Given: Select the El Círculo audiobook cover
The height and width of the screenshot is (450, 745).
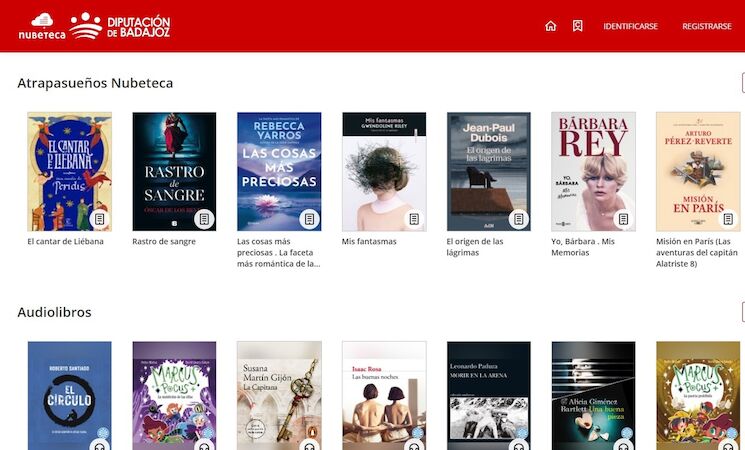Looking at the screenshot, I should pos(69,395).
